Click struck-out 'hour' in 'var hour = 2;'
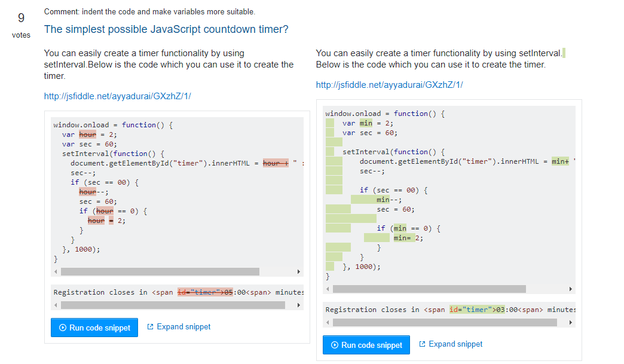 coord(87,134)
